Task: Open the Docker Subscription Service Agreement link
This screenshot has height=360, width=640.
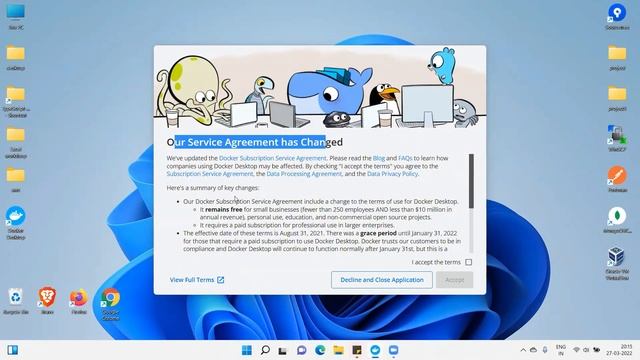Action: click(273, 158)
